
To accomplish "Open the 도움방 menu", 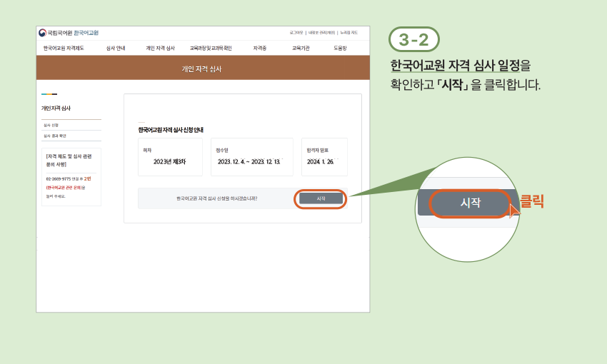I will [x=340, y=49].
